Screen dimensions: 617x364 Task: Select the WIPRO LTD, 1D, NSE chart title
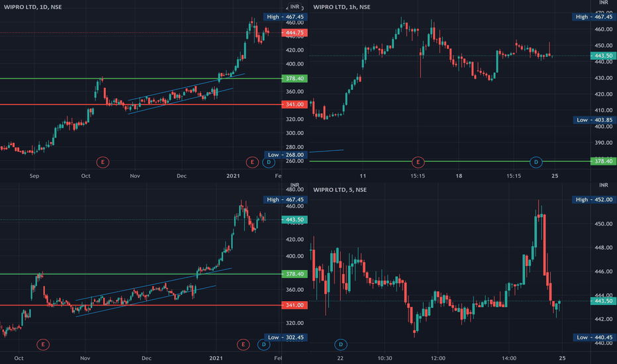coord(32,7)
